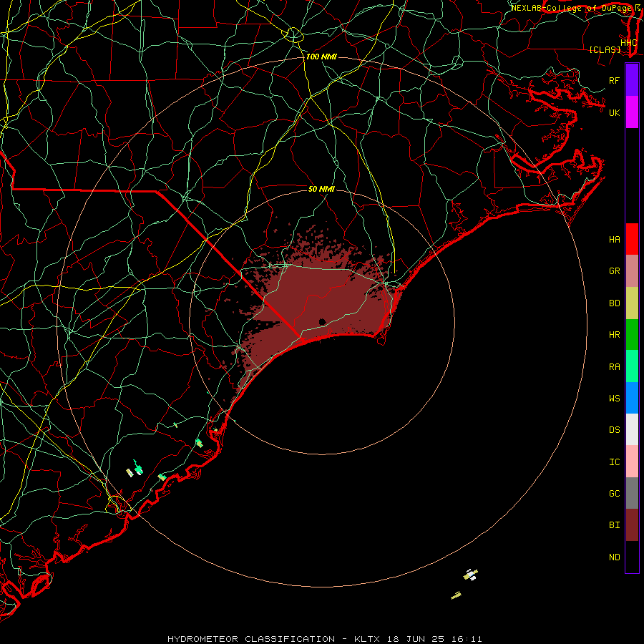Pick the RA light green swatch
Viewport: 644px width, 644px height.
tap(632, 366)
